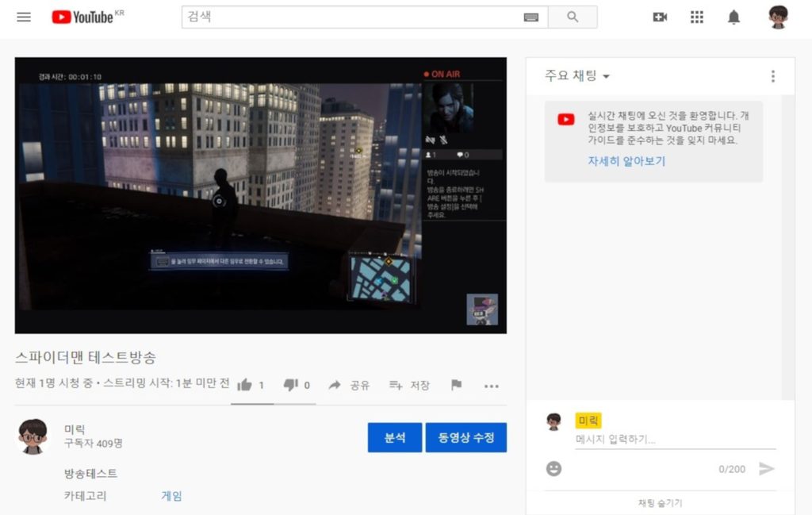
Task: Click the live stream video player
Action: (x=260, y=195)
